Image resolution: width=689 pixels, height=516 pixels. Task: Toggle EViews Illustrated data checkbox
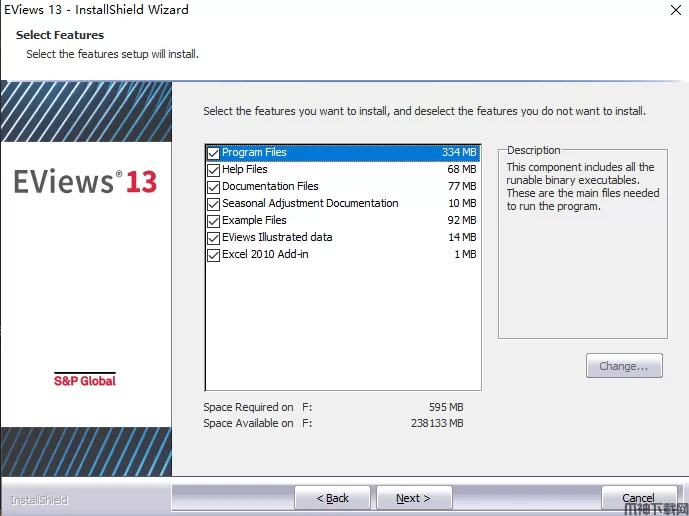pos(214,238)
